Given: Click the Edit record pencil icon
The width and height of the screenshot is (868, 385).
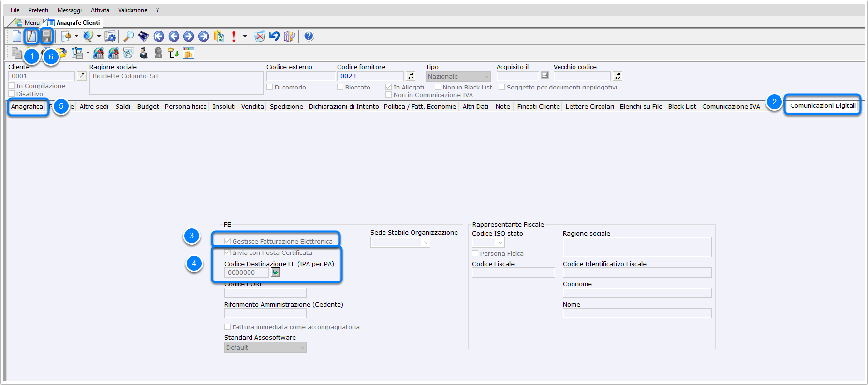Looking at the screenshot, I should click(31, 36).
